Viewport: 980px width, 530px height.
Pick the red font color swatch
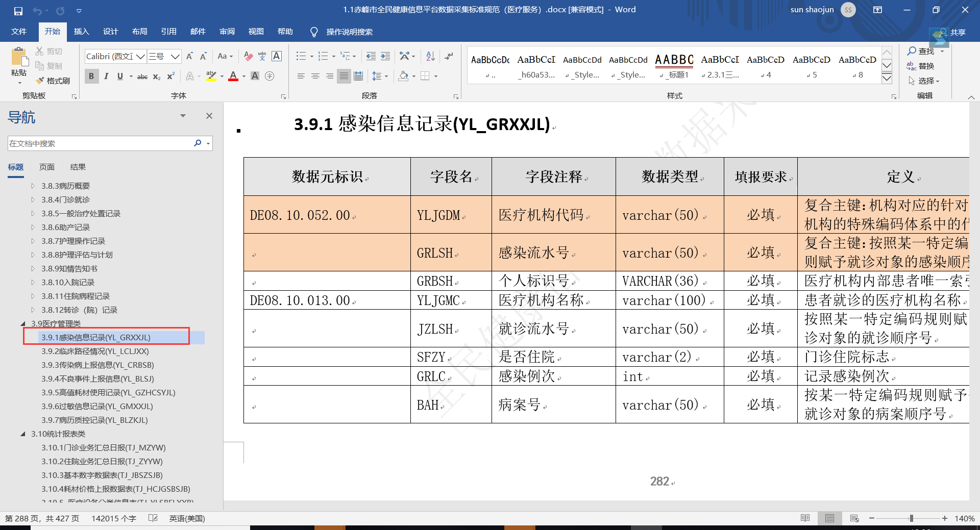[233, 77]
